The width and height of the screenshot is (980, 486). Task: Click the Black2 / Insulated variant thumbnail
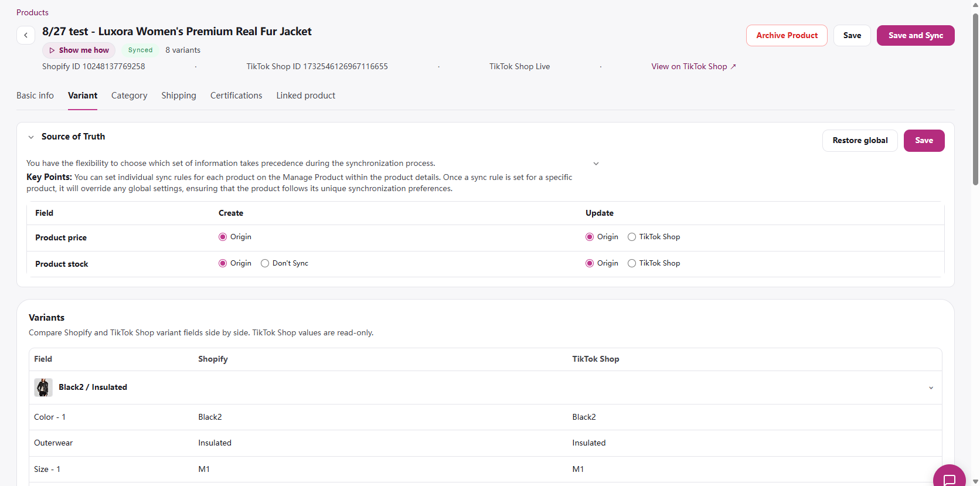43,388
